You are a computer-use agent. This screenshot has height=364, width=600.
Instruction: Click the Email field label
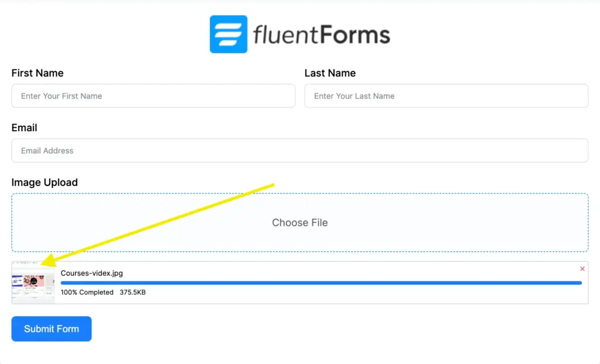24,128
